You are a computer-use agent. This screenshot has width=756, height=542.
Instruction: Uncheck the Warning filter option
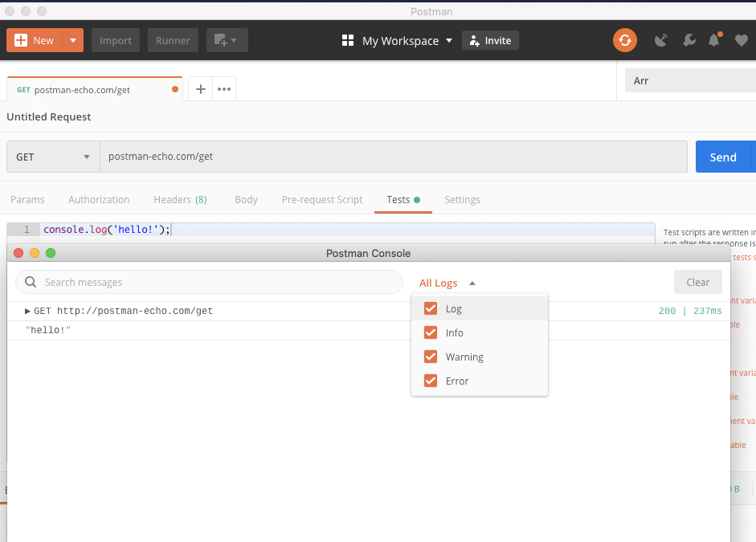pos(431,357)
